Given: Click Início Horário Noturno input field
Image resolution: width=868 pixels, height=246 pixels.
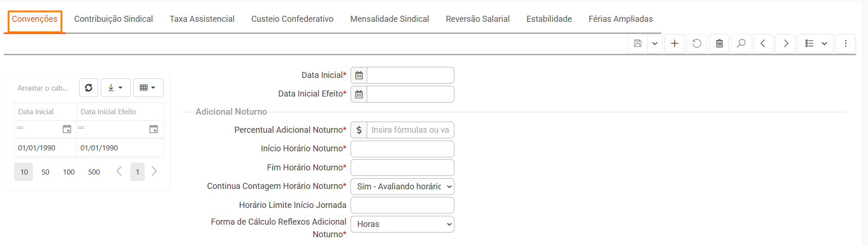Looking at the screenshot, I should (402, 149).
